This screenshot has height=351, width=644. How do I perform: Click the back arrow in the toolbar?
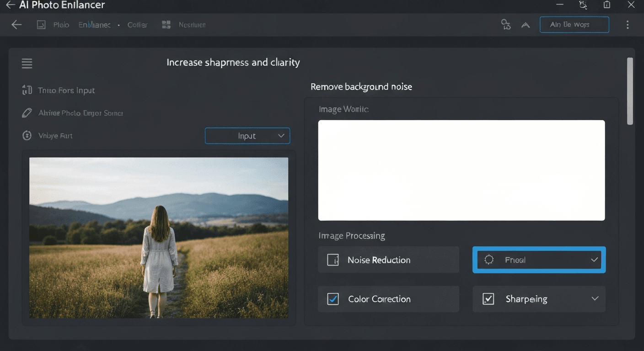pyautogui.click(x=16, y=25)
